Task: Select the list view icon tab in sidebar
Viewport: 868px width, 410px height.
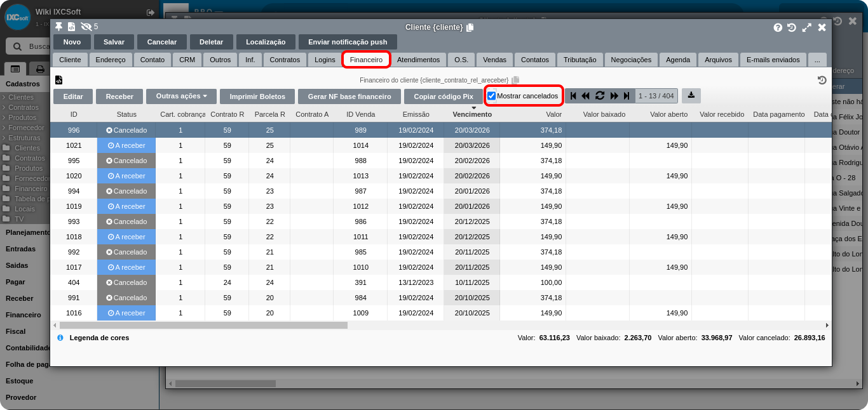Action: pos(15,69)
